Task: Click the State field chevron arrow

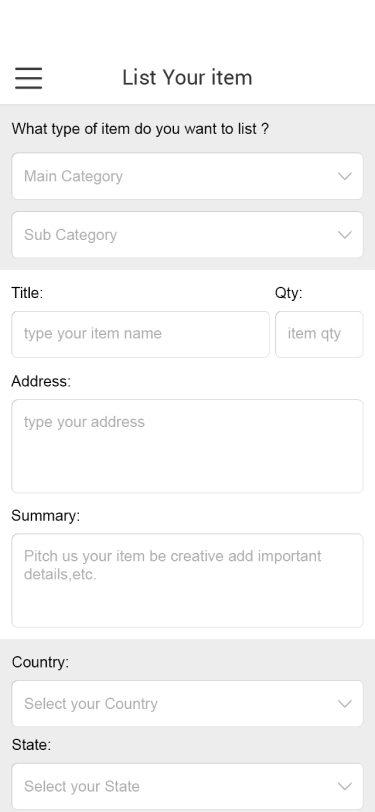Action: (344, 786)
